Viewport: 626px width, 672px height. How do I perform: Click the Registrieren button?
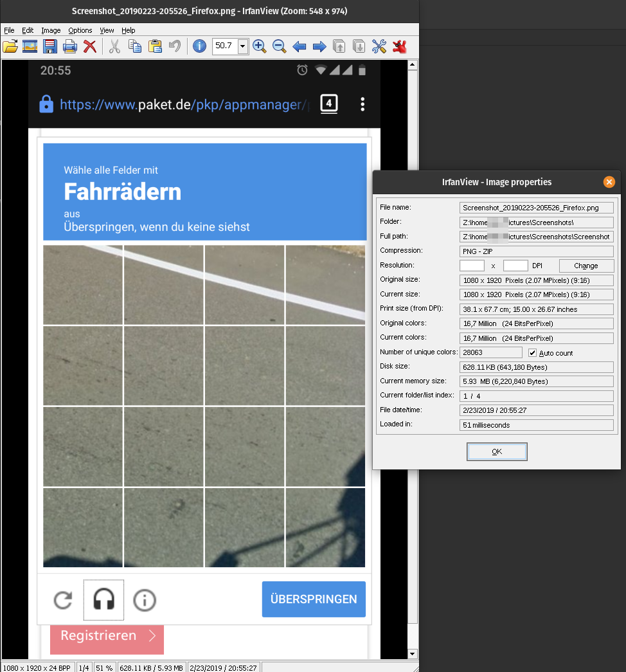(107, 639)
